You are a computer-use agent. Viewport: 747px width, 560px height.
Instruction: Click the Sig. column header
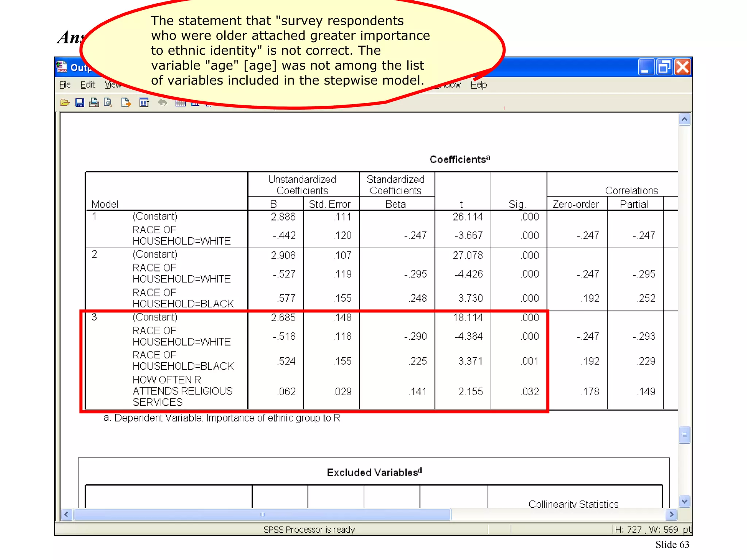pyautogui.click(x=517, y=204)
